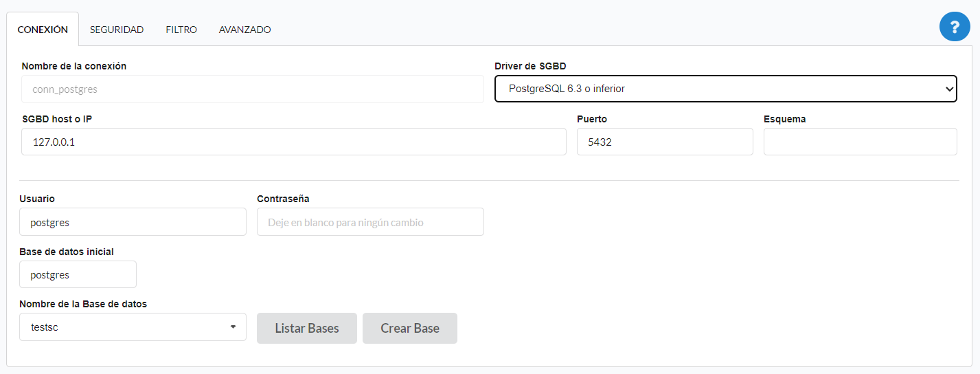Open the Nombre de la Base de datos dropdown
The width and height of the screenshot is (980, 374).
pos(133,327)
